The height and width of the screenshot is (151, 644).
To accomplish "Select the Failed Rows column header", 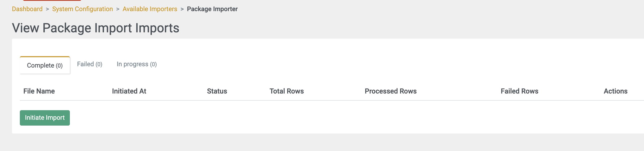I will tap(519, 91).
